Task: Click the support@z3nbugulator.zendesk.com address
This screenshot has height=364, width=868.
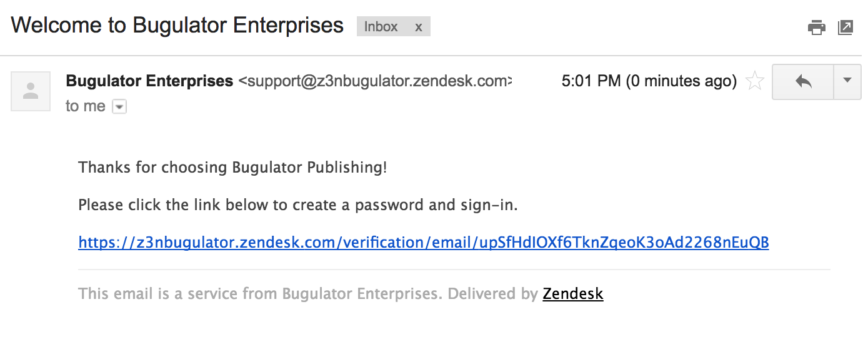Action: click(376, 81)
